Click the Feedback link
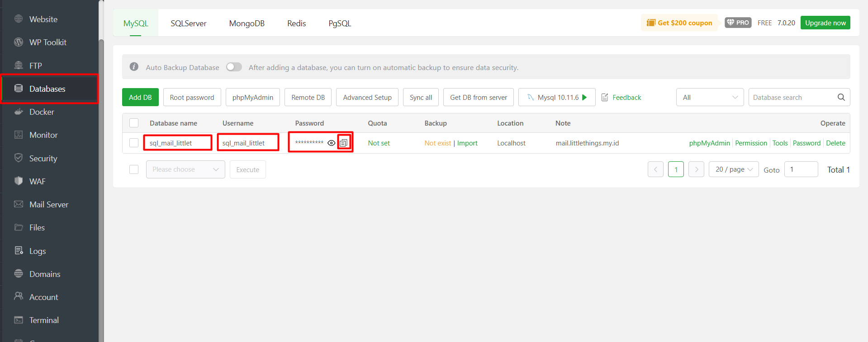 pos(627,97)
